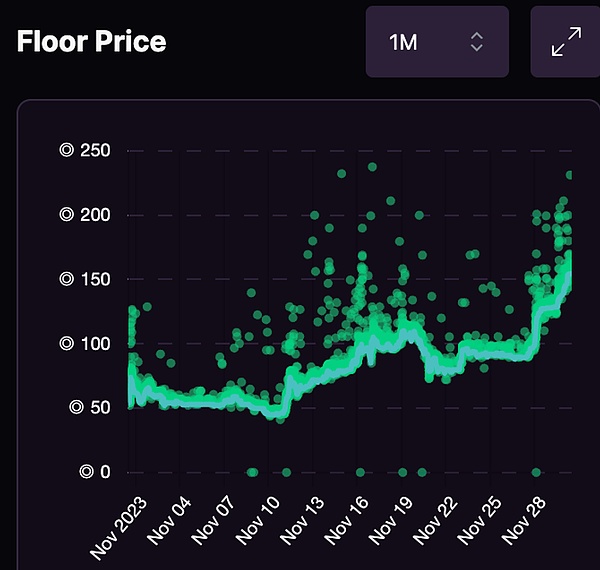Viewport: 600px width, 570px height.
Task: Select the Nov 10 date label
Action: pos(257,518)
